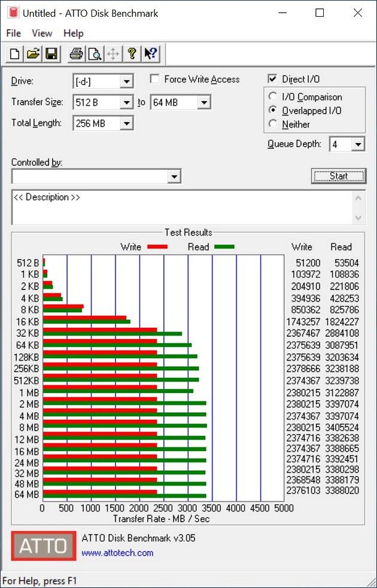This screenshot has width=377, height=588.
Task: Click the Start button
Action: (338, 176)
